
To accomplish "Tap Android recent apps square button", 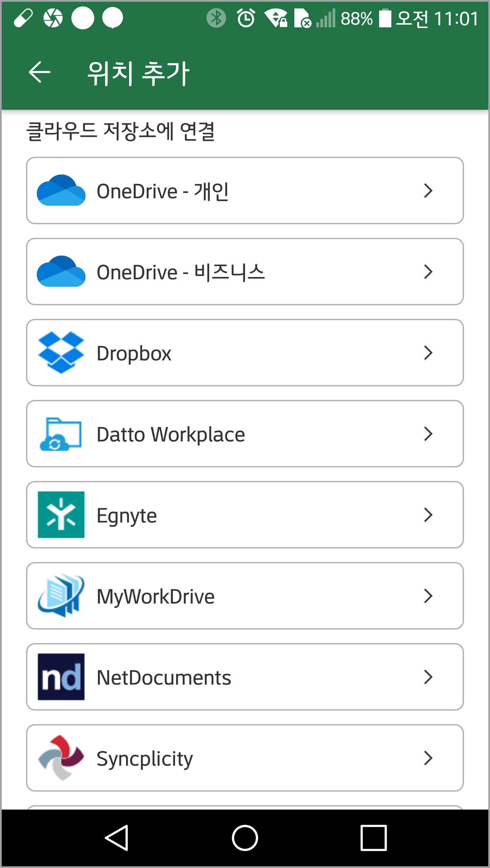I will pos(373,838).
